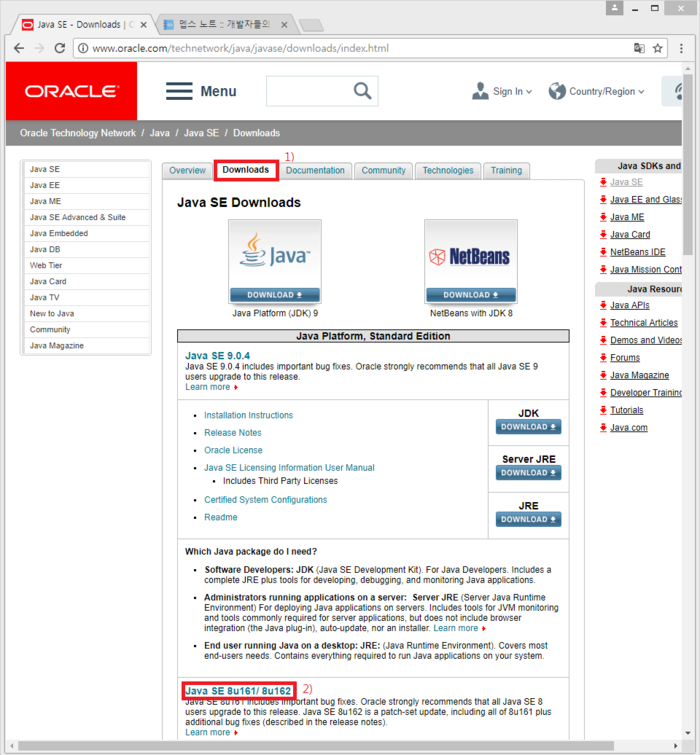This screenshot has height=755, width=700.
Task: Open the Training tab
Action: [506, 170]
